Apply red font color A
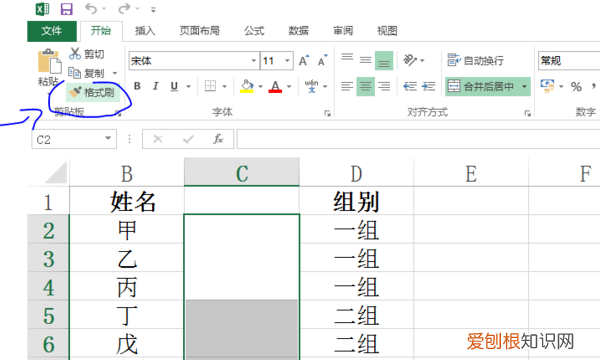 click(x=275, y=86)
